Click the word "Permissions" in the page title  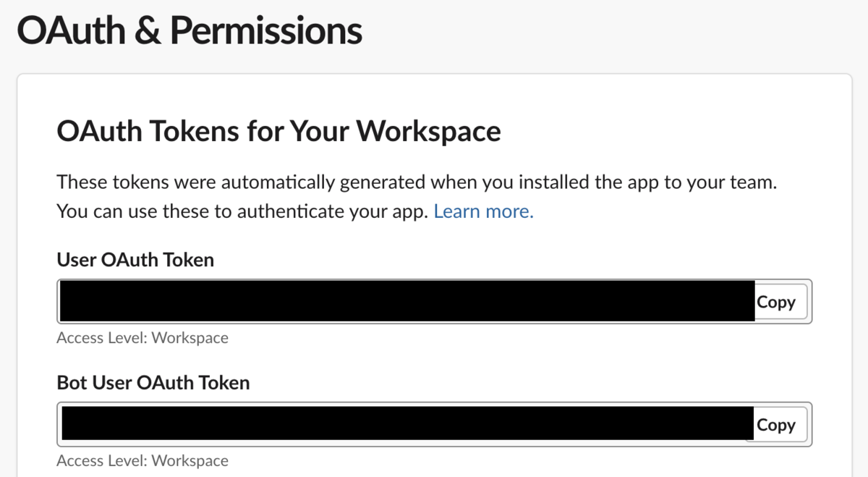(265, 30)
